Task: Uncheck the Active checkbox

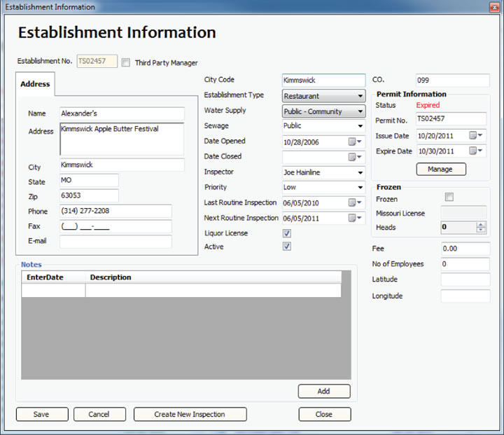Action: [287, 247]
